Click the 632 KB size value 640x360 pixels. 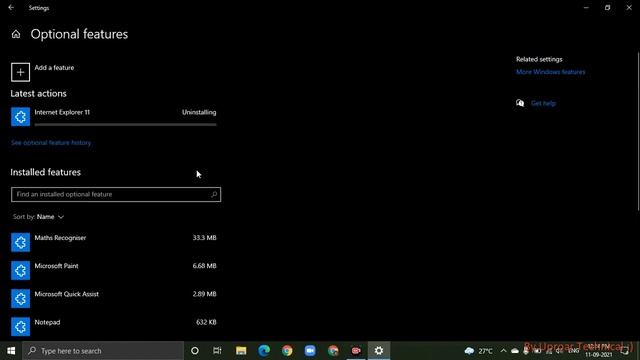coord(206,322)
